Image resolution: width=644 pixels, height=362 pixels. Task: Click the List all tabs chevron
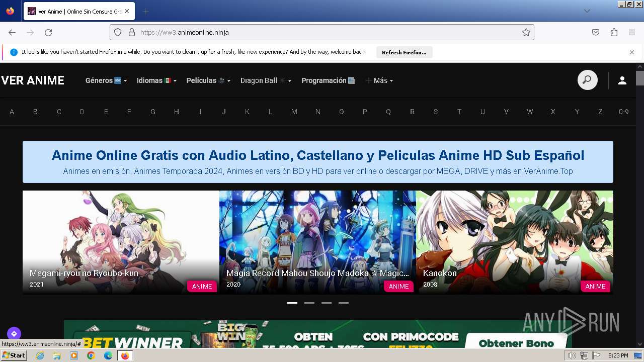(x=587, y=11)
